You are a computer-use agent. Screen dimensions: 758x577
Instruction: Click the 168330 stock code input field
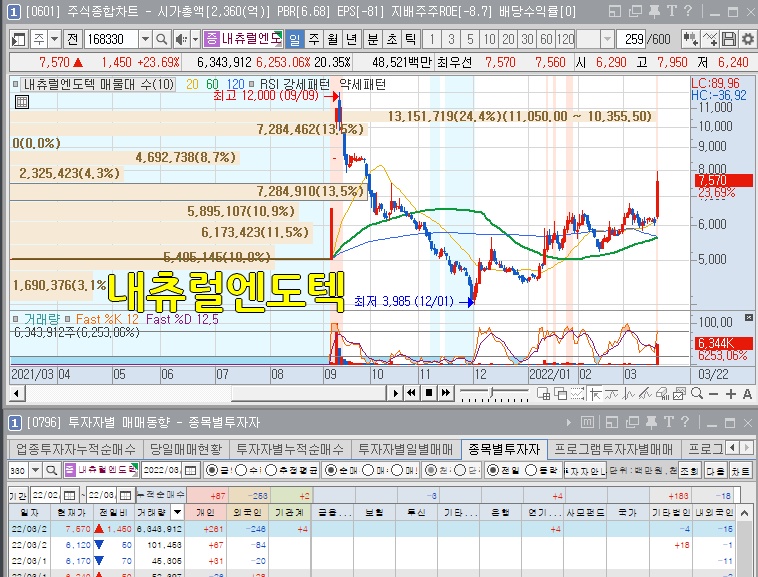112,39
